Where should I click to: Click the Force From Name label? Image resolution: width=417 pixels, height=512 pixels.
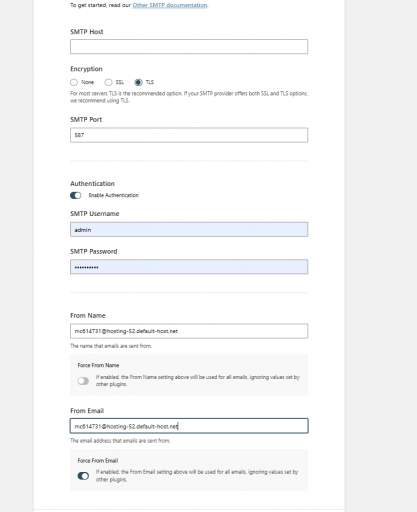point(98,365)
